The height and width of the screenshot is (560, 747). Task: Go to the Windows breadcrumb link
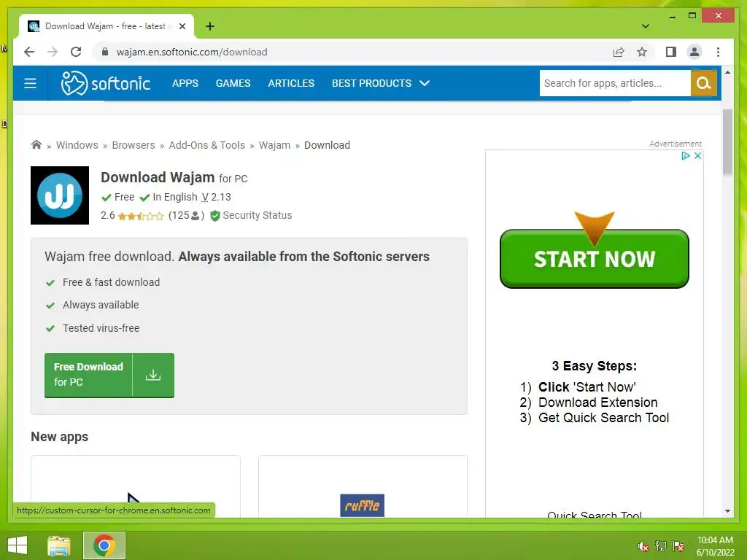77,145
